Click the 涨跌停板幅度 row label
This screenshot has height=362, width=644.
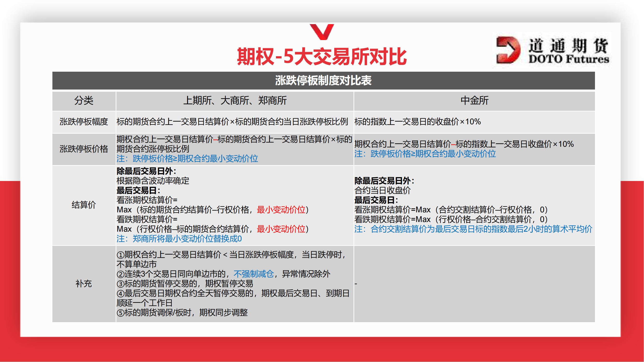click(x=84, y=122)
